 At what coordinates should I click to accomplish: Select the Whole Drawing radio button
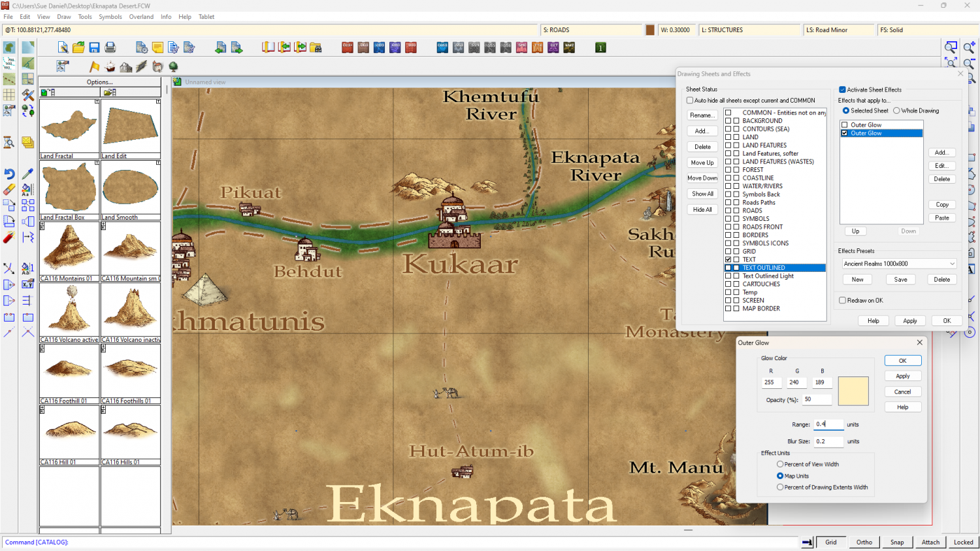896,110
